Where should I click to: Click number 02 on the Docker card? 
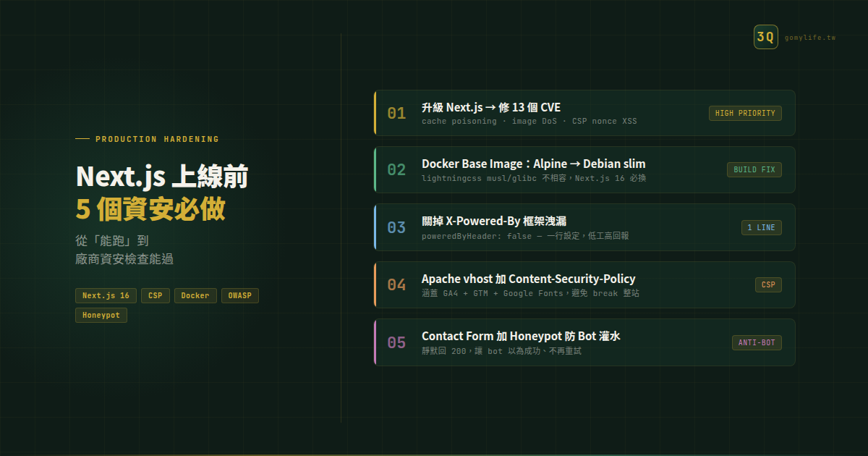(396, 170)
